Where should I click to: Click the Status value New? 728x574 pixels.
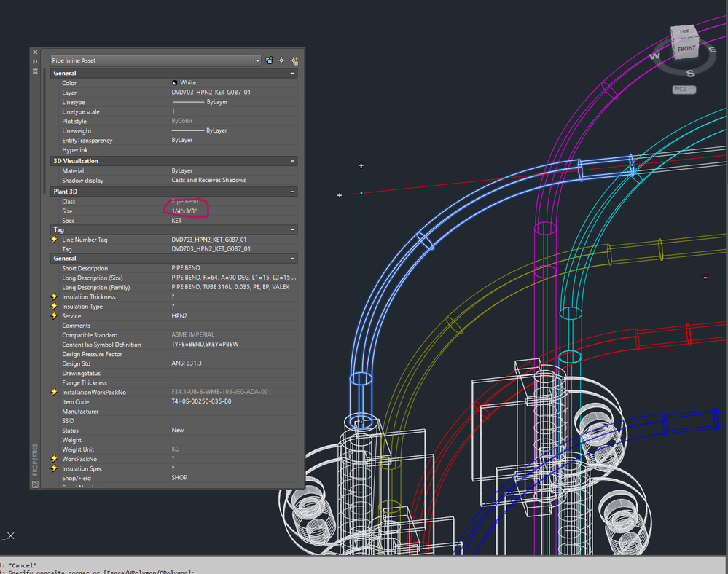(177, 430)
